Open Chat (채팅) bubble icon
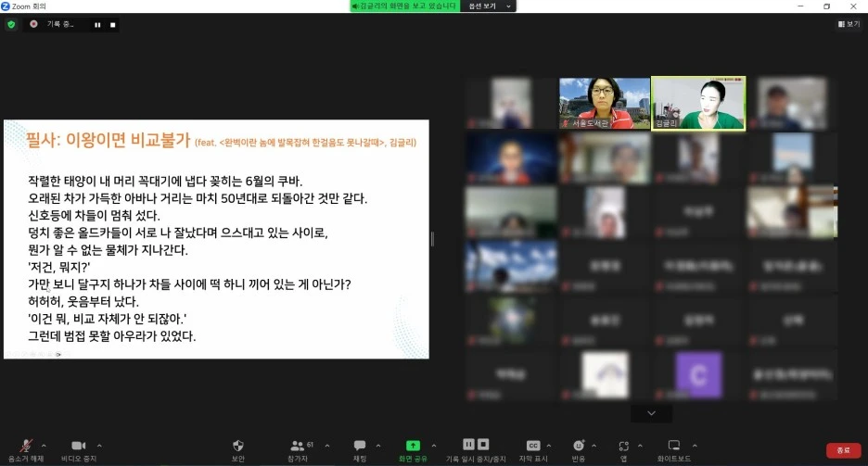 click(x=360, y=445)
